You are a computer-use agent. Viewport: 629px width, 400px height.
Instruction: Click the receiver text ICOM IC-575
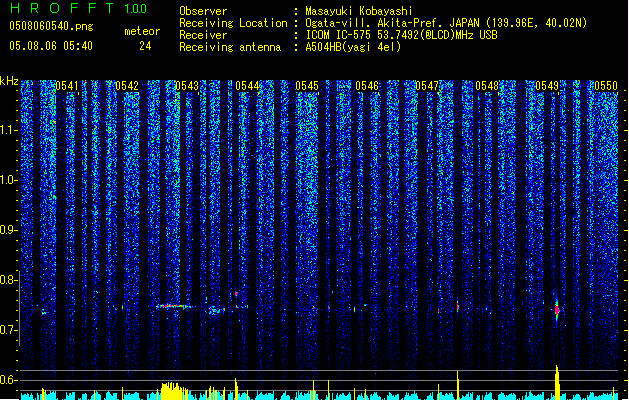[x=338, y=35]
